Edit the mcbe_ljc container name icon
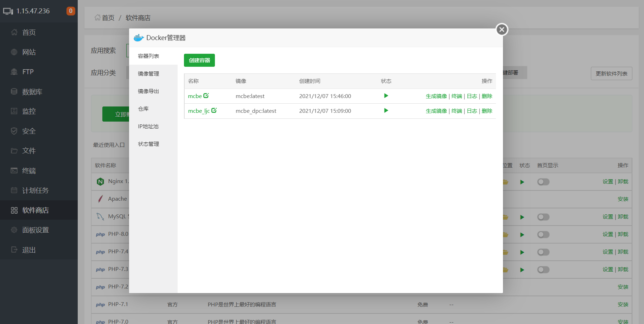This screenshot has height=324, width=644. coord(214,110)
